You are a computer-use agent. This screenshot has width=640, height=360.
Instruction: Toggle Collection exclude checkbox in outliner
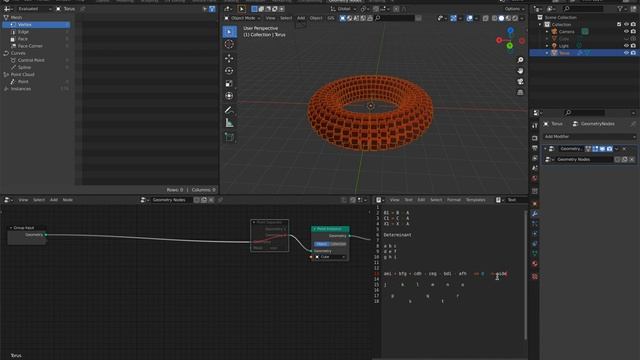(x=619, y=24)
